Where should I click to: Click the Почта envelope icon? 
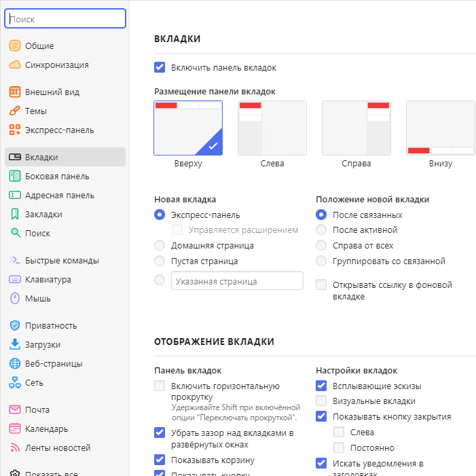(14, 410)
